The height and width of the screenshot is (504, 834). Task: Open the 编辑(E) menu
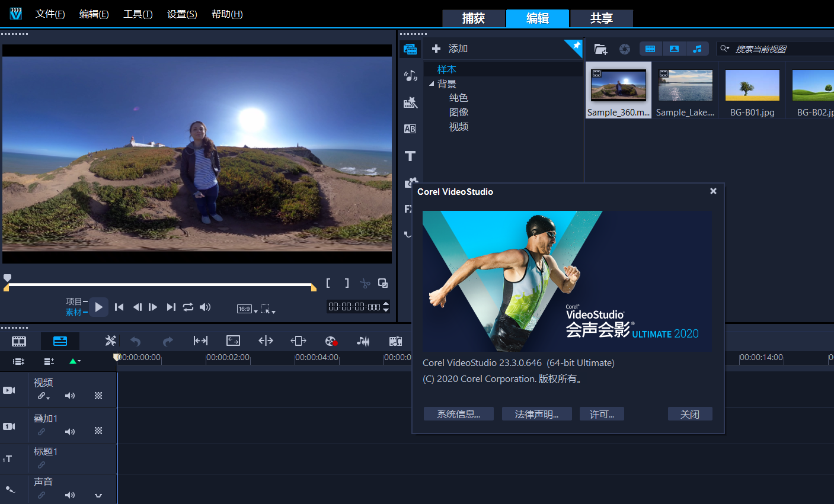pos(94,14)
